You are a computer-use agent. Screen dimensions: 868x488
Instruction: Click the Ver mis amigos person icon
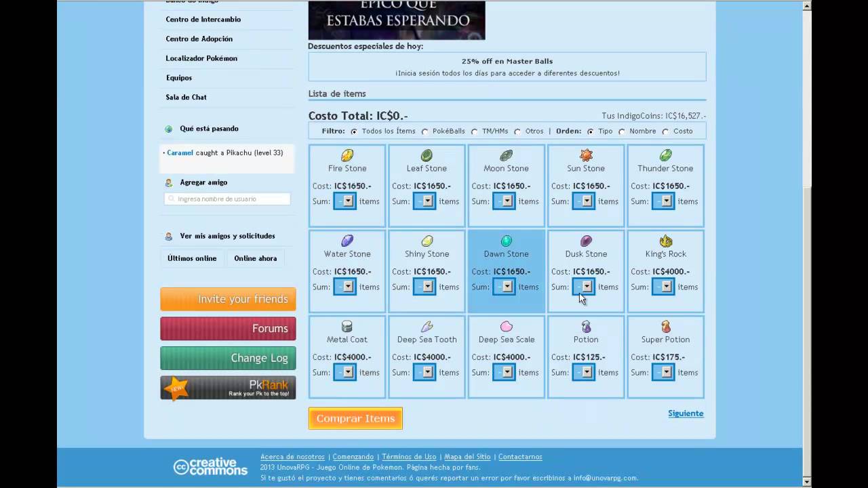coord(169,237)
